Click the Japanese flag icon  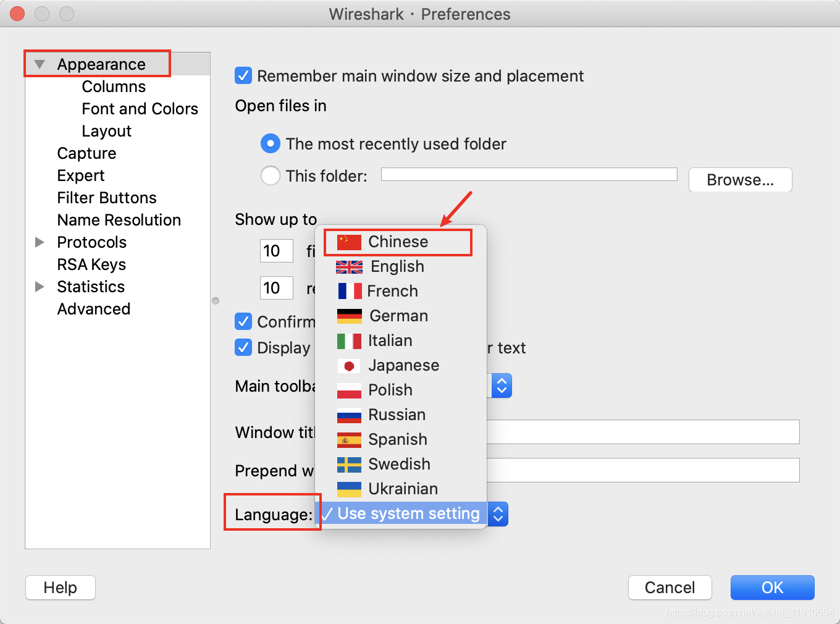click(349, 366)
